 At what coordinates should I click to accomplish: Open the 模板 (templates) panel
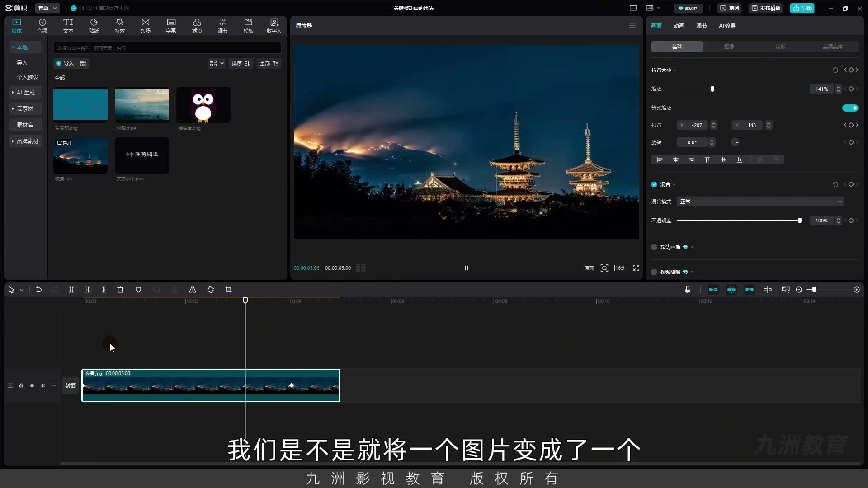click(249, 26)
